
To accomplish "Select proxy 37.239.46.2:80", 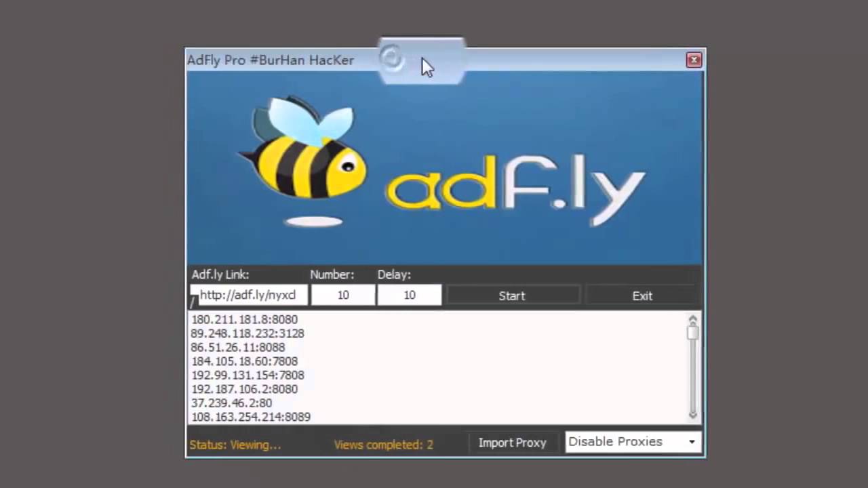I will pos(231,403).
